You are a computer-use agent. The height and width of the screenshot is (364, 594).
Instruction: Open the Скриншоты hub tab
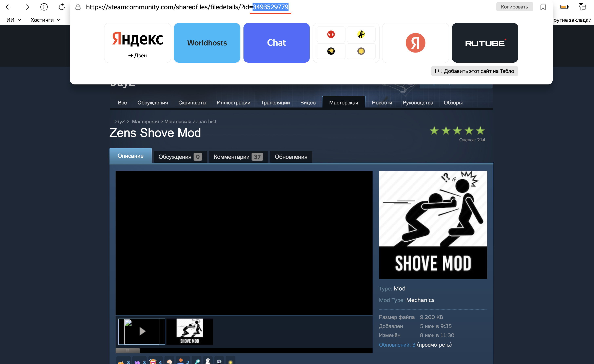[192, 102]
